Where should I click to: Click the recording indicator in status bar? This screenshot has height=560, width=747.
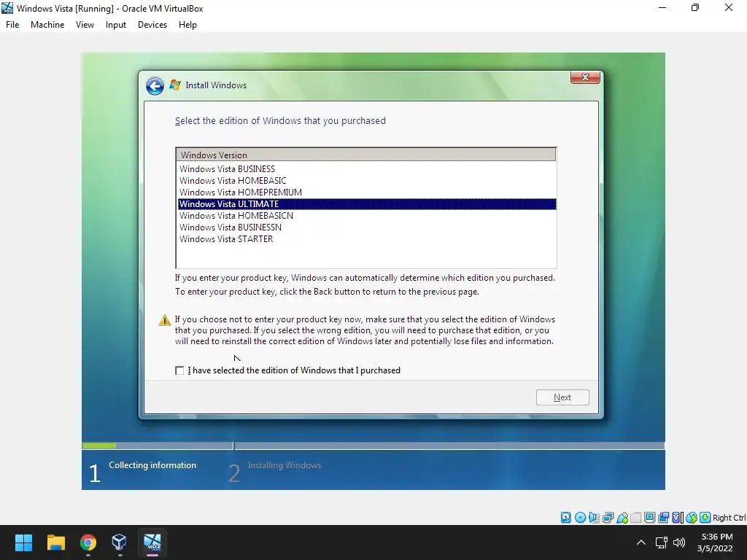click(663, 518)
